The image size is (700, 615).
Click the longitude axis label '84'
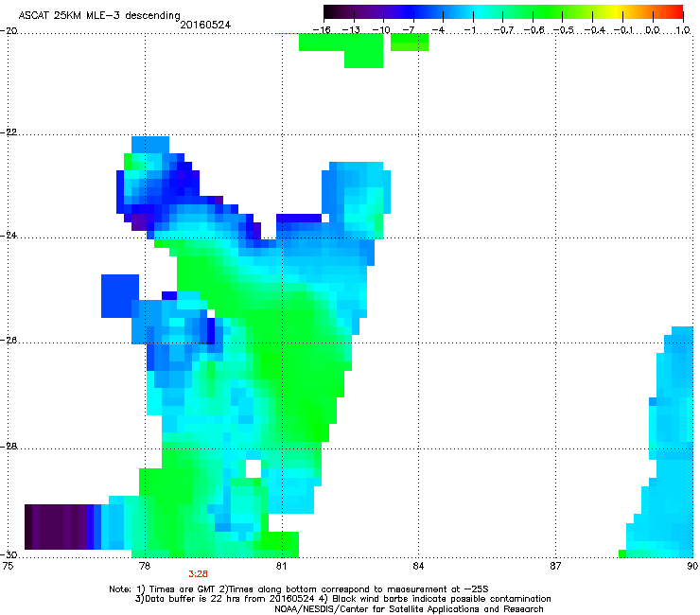[418, 566]
